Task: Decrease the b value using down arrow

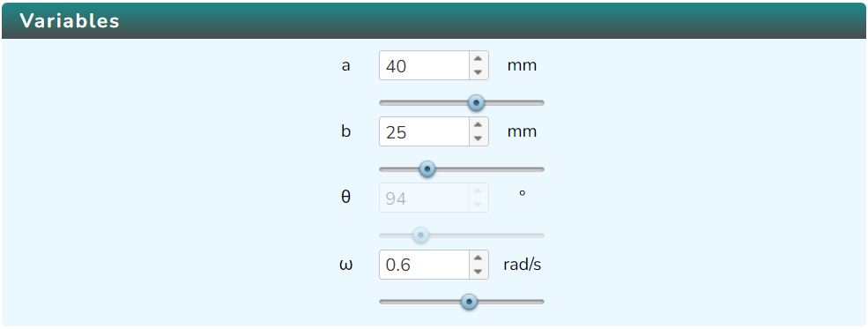Action: coord(479,139)
